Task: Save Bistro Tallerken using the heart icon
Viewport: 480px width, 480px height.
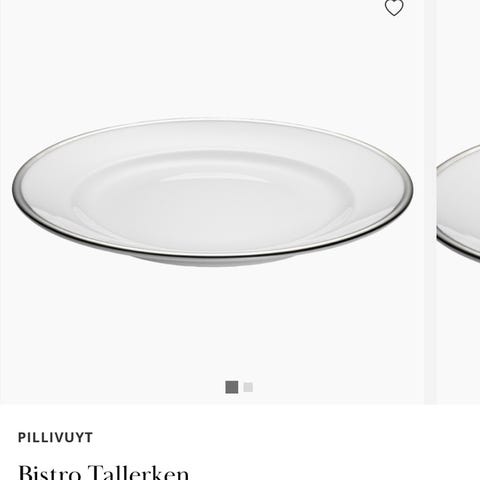Action: [x=394, y=8]
